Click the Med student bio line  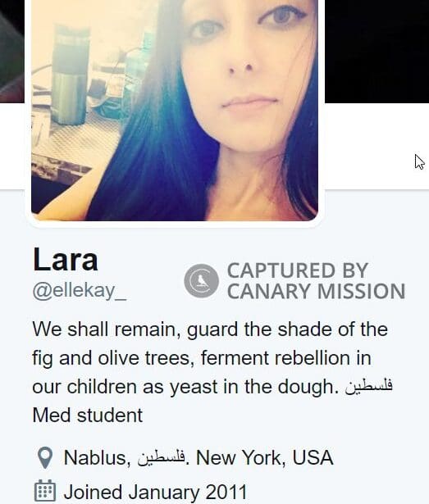tap(88, 415)
